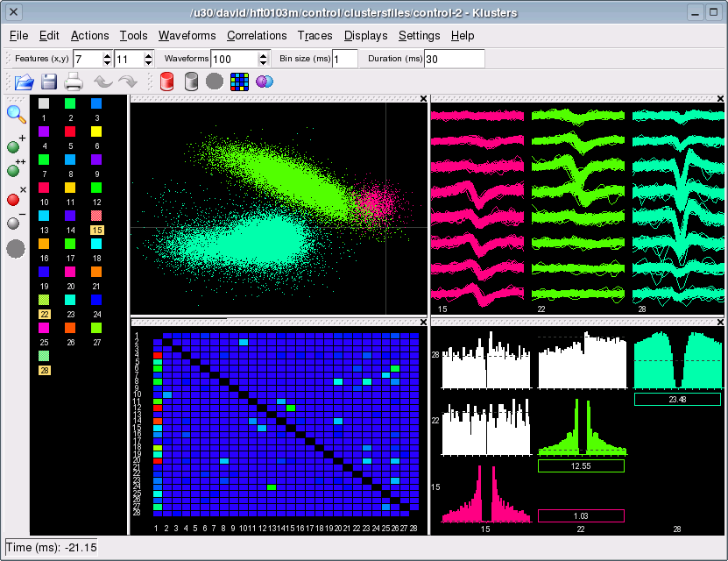The image size is (728, 561).
Task: Close the correlogram panel
Action: [720, 322]
